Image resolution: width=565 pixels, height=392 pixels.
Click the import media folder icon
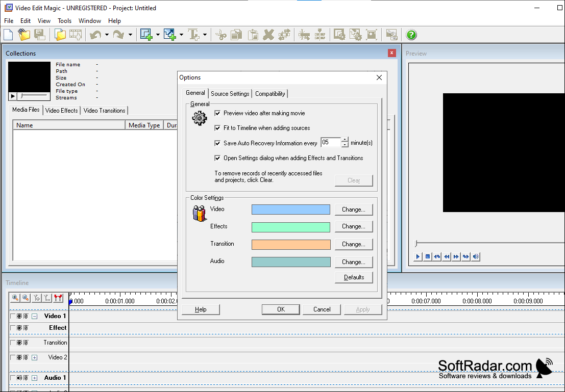click(60, 35)
